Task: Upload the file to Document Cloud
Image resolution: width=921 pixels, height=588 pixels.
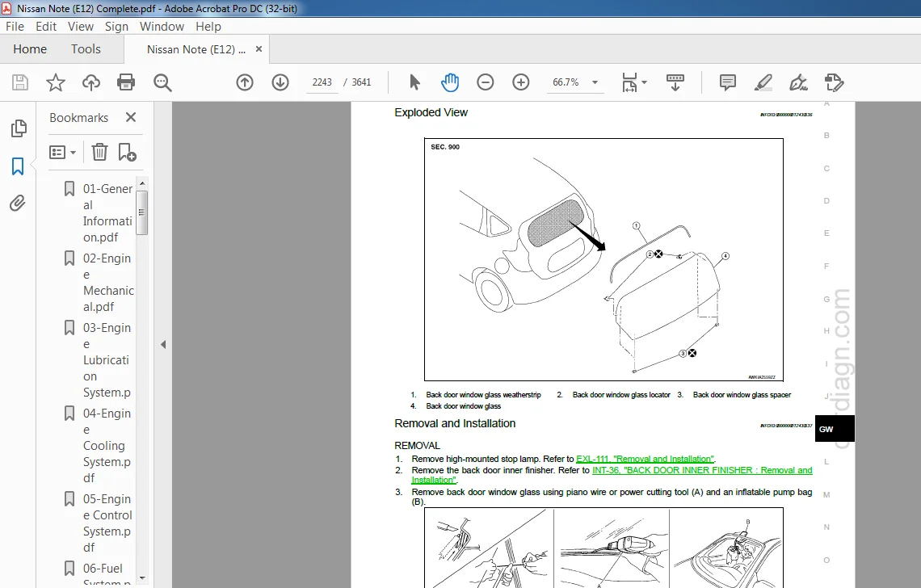Action: [x=91, y=82]
